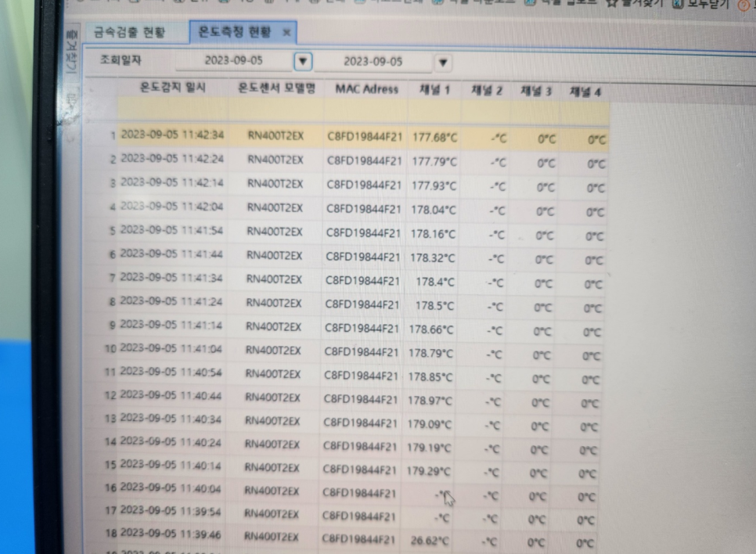Sort by the 온도감지 일시 column header
The image size is (756, 554).
[173, 88]
